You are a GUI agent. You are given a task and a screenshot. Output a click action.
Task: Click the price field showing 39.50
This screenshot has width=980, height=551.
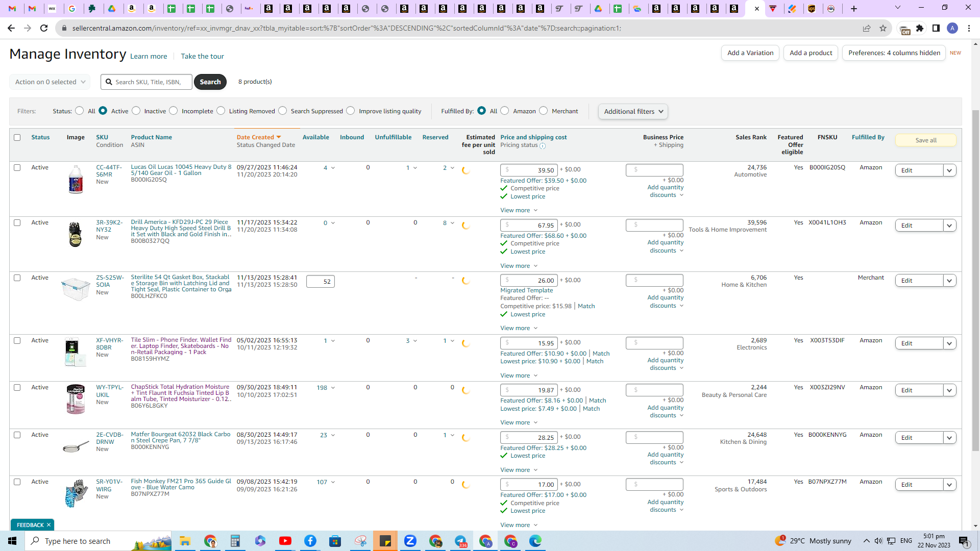(x=529, y=170)
